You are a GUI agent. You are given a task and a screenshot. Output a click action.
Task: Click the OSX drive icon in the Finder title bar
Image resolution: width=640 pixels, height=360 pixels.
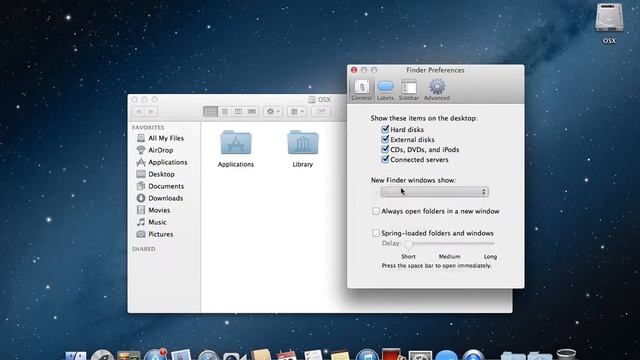(x=312, y=100)
